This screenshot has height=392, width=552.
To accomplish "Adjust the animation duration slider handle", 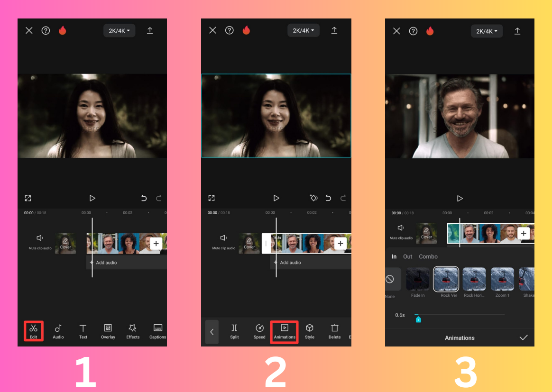I will tap(418, 319).
